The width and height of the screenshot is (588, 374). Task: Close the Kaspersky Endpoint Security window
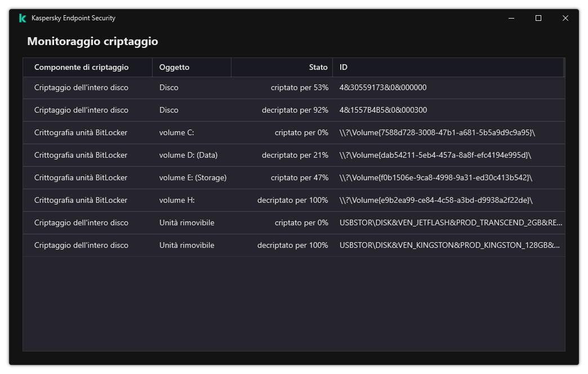coord(565,18)
